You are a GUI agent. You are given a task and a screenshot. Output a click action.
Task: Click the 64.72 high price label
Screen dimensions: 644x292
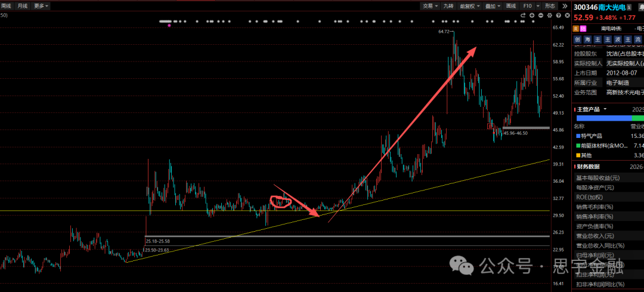[x=444, y=31]
